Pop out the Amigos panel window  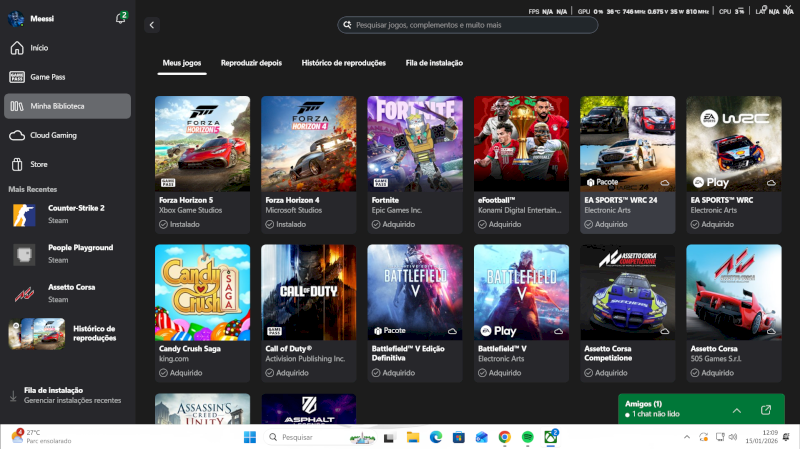766,410
